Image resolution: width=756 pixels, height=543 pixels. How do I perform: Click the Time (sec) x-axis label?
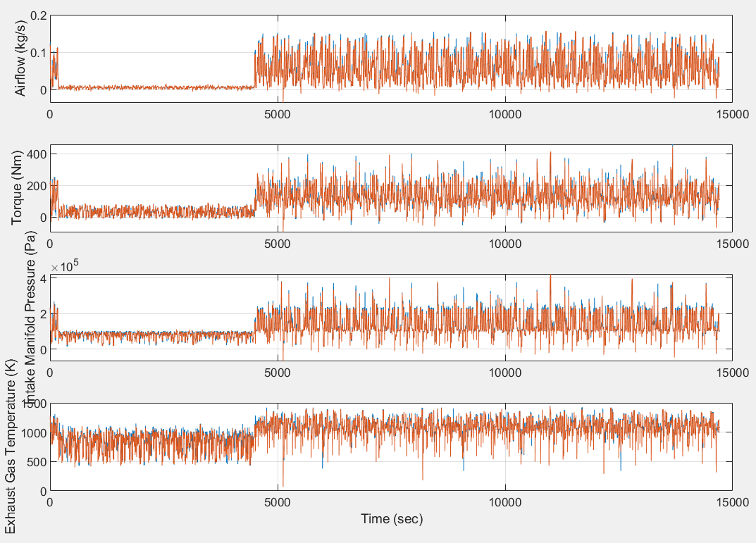coord(392,518)
